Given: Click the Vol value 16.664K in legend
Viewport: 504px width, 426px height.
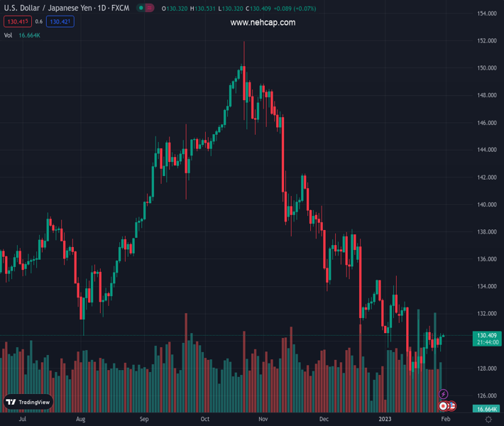Looking at the screenshot, I should 29,35.
